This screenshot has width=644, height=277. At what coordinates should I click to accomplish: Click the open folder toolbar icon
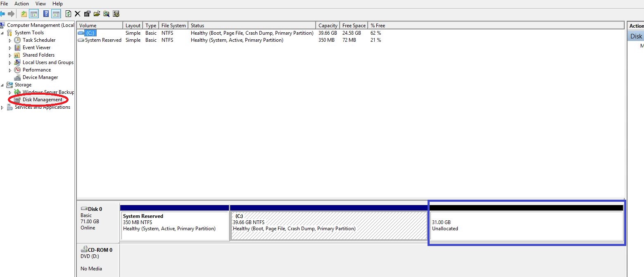[97, 14]
